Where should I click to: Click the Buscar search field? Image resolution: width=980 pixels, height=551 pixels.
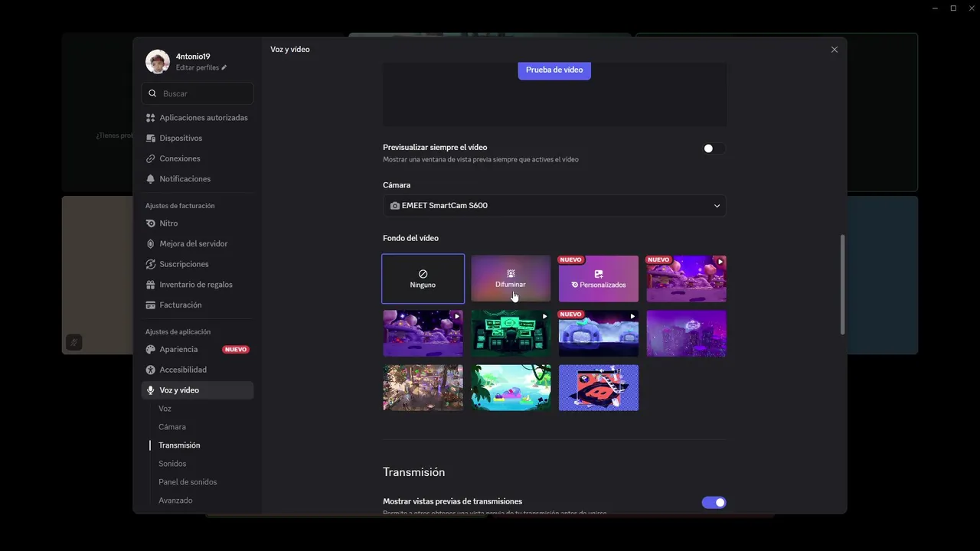[198, 93]
